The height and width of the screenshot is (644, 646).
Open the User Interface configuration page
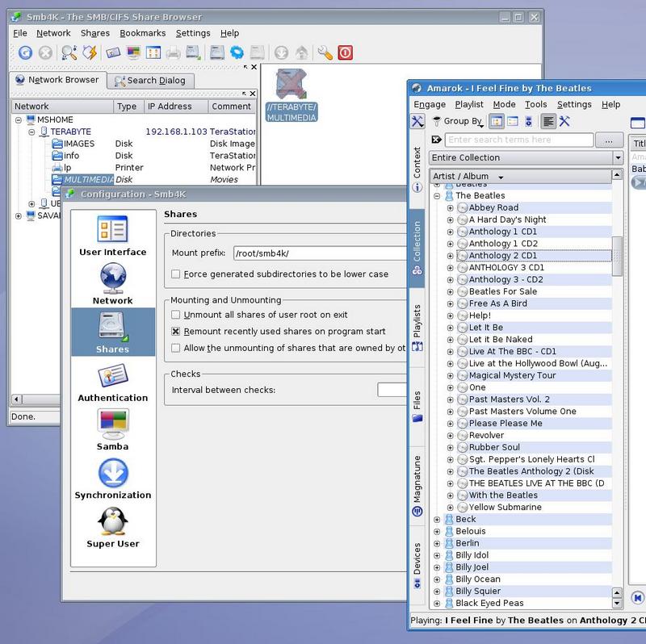pos(112,236)
